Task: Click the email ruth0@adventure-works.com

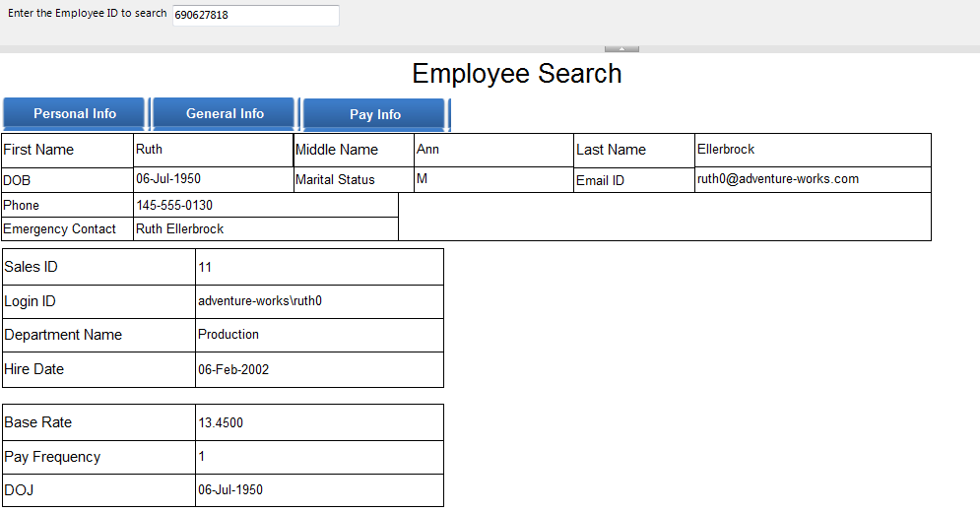Action: [777, 179]
